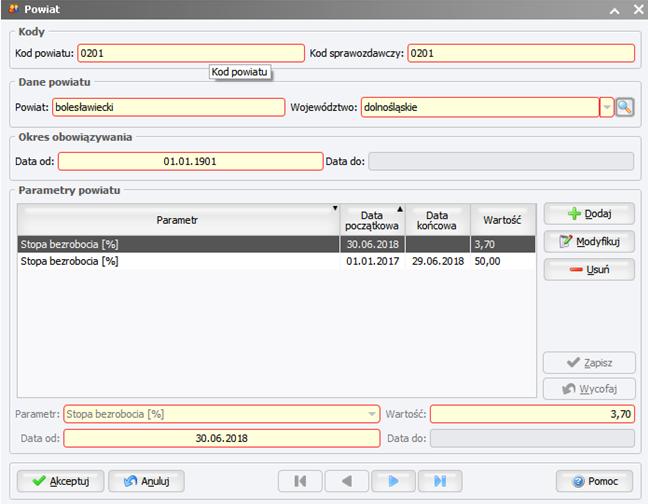Go to the previous record
The image size is (648, 504).
[x=347, y=481]
